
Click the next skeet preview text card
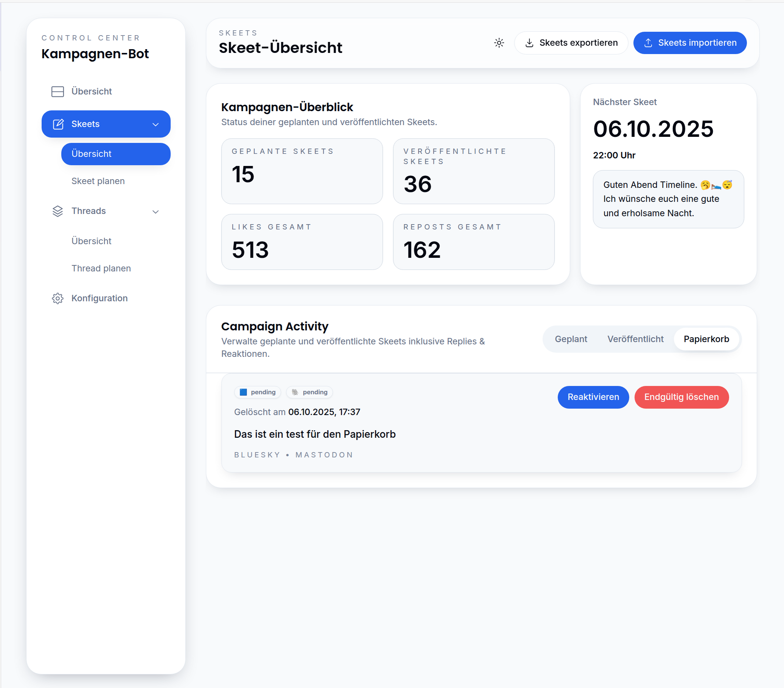coord(668,199)
